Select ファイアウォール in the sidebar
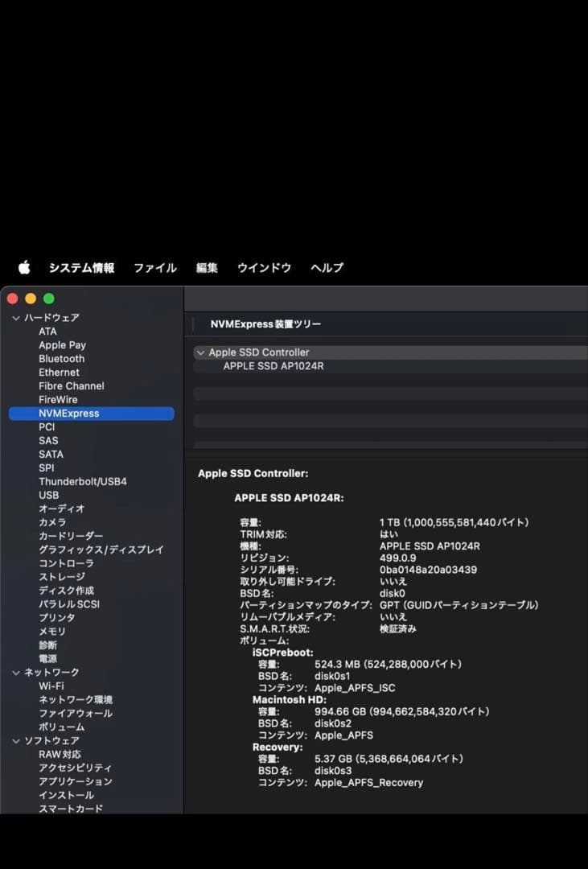This screenshot has height=869, width=588. click(x=76, y=713)
